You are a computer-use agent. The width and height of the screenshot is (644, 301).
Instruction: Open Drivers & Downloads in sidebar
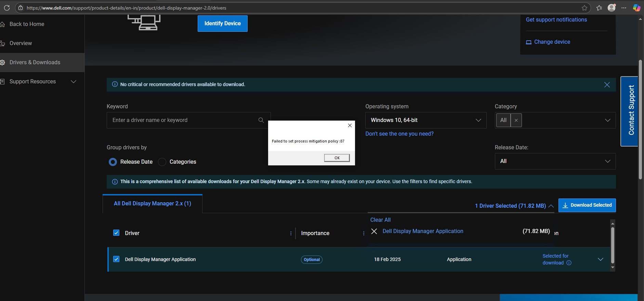[x=35, y=63]
